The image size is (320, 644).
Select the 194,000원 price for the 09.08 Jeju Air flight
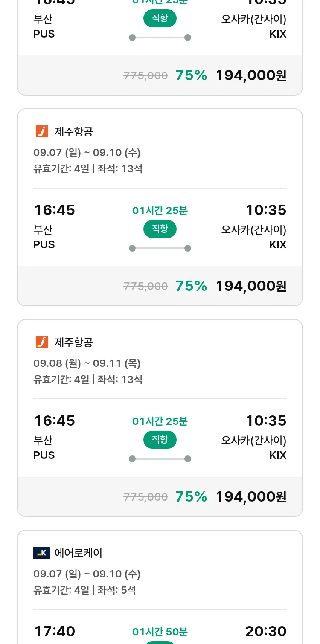[x=251, y=497]
